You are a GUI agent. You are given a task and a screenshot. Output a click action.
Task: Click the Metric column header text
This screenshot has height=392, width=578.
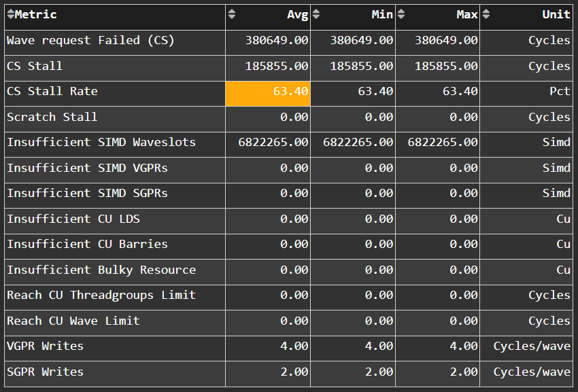point(36,15)
